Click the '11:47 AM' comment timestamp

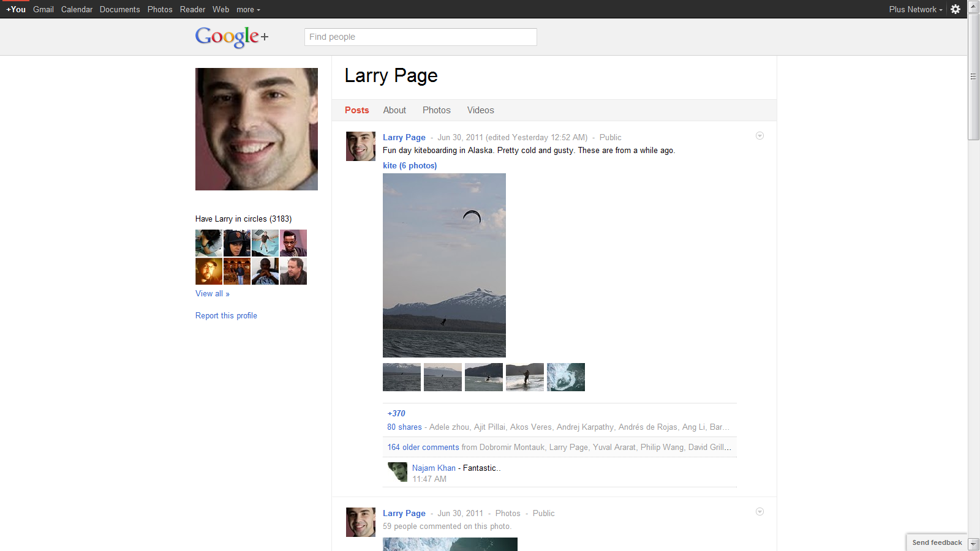[x=429, y=479]
